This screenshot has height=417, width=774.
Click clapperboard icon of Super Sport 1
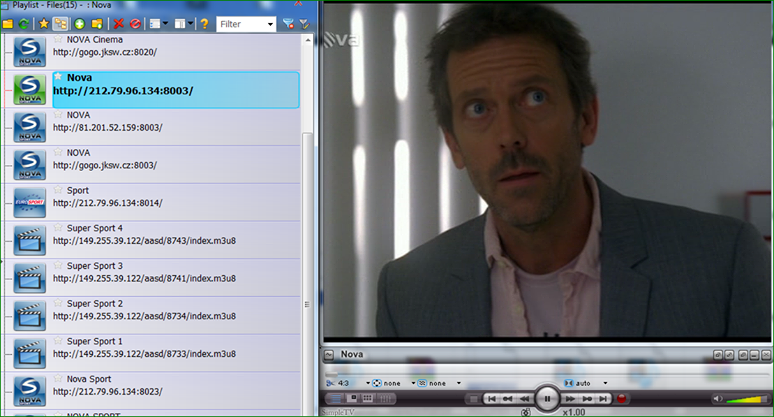[30, 353]
